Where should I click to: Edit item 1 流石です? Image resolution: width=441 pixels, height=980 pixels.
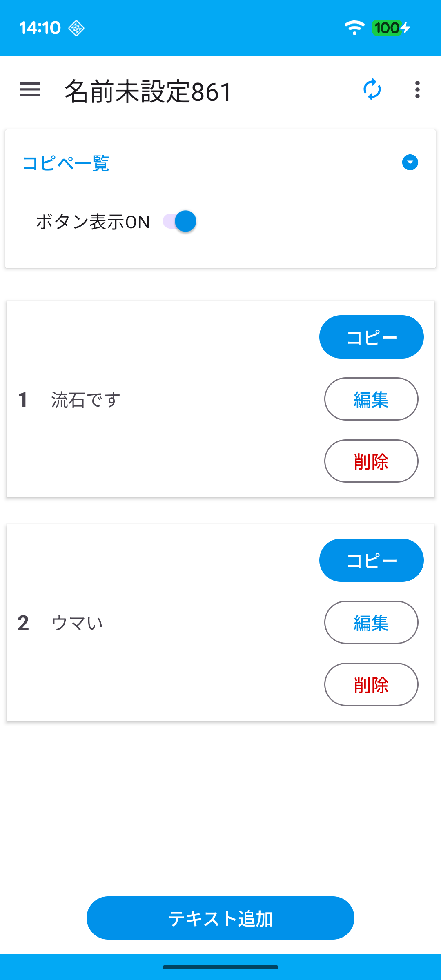(371, 399)
